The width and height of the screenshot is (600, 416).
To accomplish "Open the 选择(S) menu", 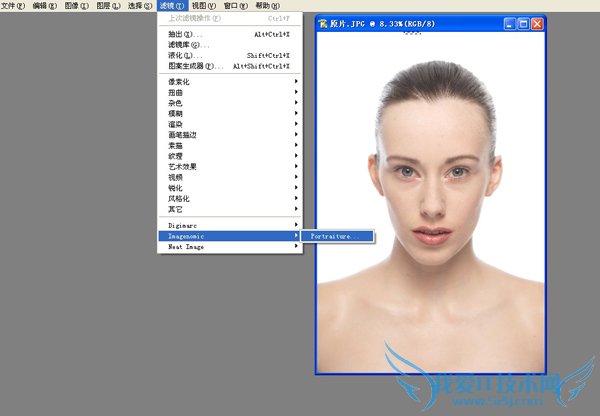I will click(x=140, y=5).
